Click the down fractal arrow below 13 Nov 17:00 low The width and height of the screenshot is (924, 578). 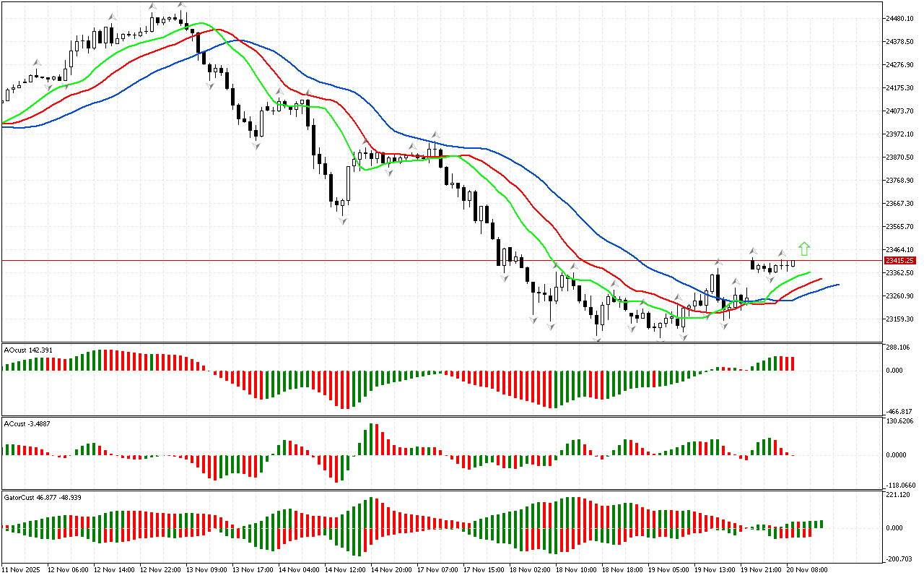coord(256,145)
